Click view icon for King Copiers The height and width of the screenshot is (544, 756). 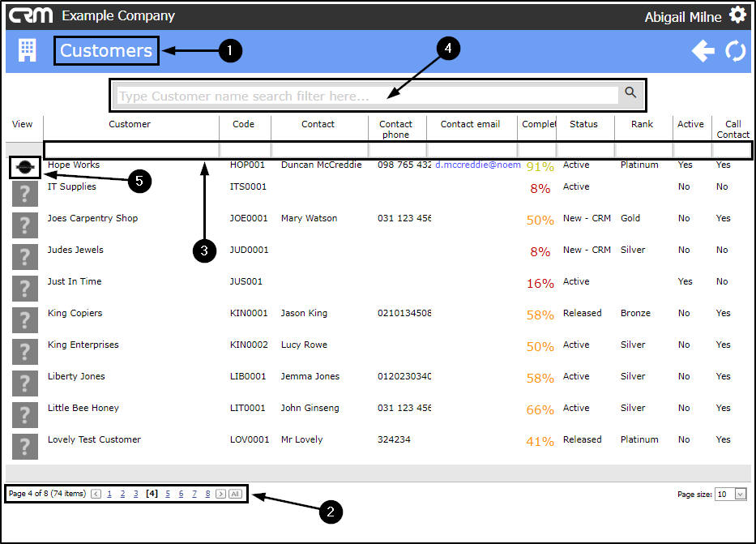pyautogui.click(x=24, y=320)
